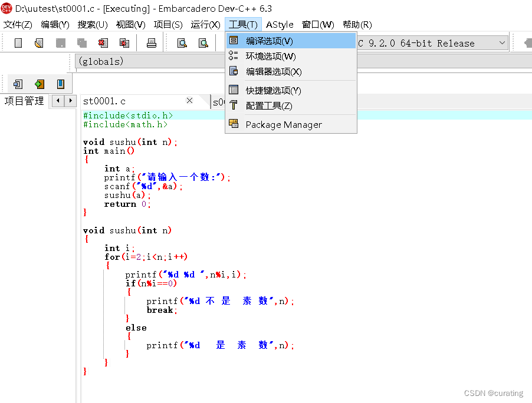
Task: Select 环境选项(W) menu entry
Action: point(291,56)
